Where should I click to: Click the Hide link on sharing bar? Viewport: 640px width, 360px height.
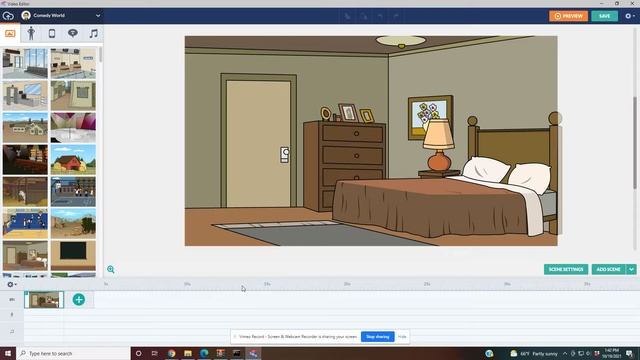[x=402, y=337]
